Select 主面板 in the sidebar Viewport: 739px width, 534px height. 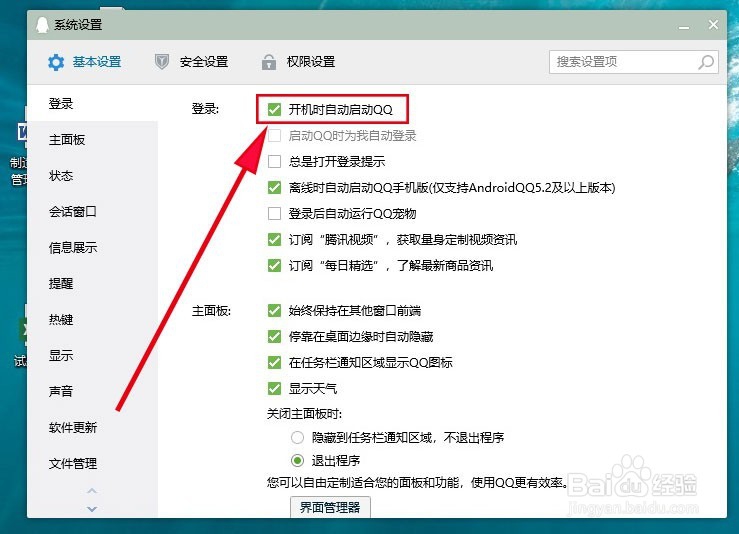(x=67, y=140)
